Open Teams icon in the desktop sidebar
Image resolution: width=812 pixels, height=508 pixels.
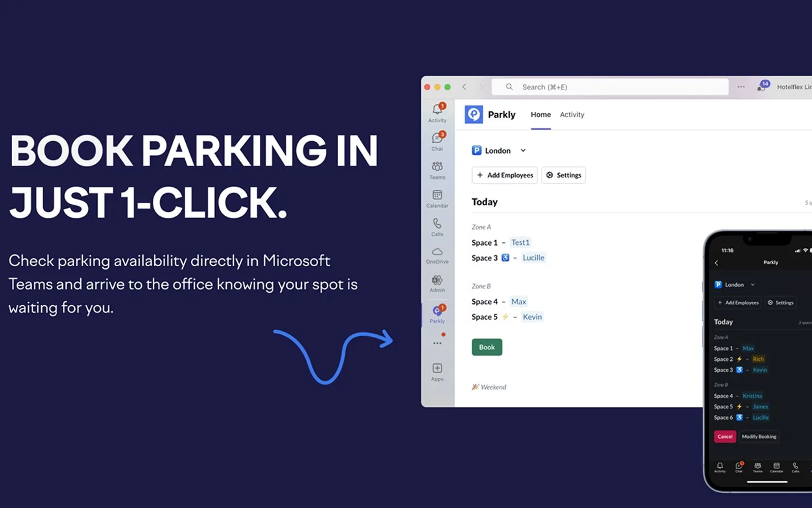tap(437, 170)
